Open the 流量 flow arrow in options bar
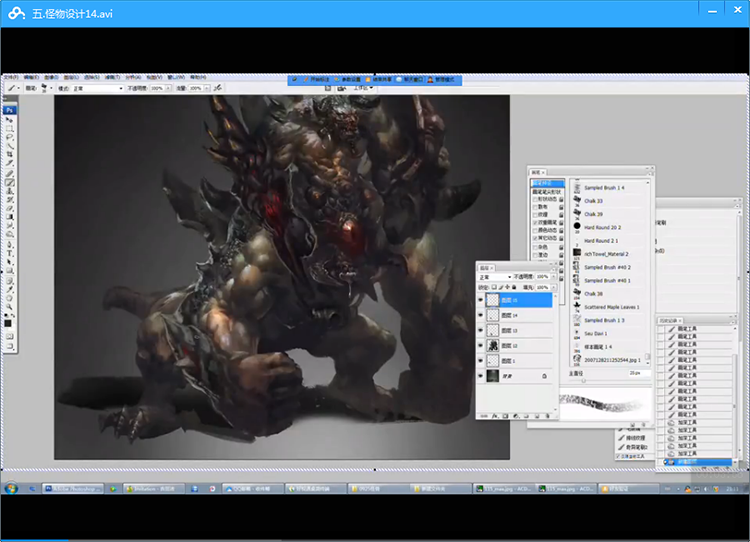750x542 pixels. pos(207,88)
